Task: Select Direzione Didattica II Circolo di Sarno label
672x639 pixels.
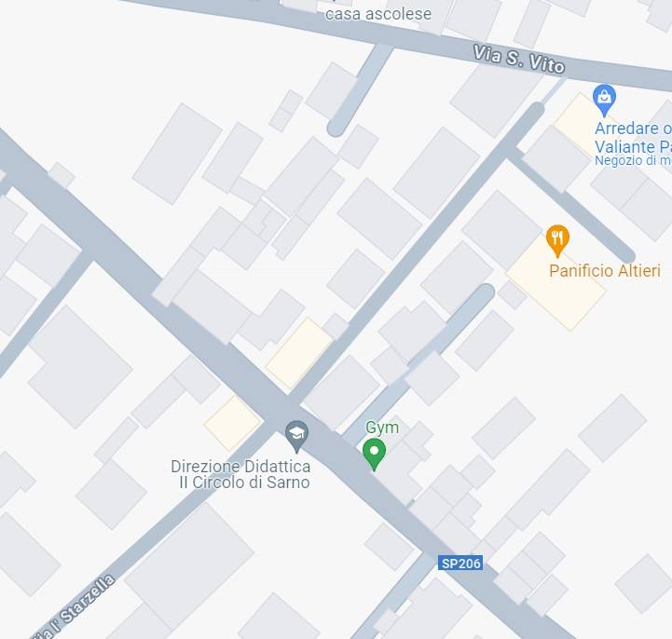Action: coord(240,474)
